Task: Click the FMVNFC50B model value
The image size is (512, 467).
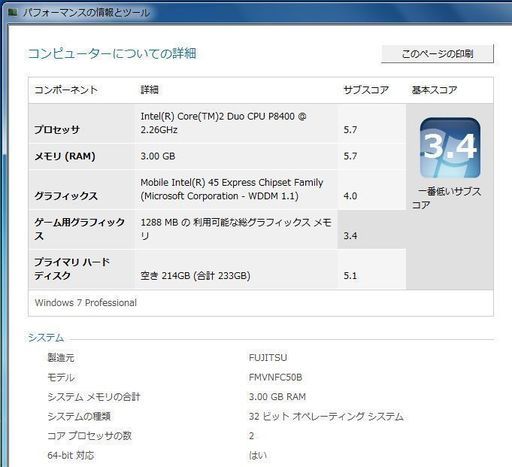Action: [275, 377]
